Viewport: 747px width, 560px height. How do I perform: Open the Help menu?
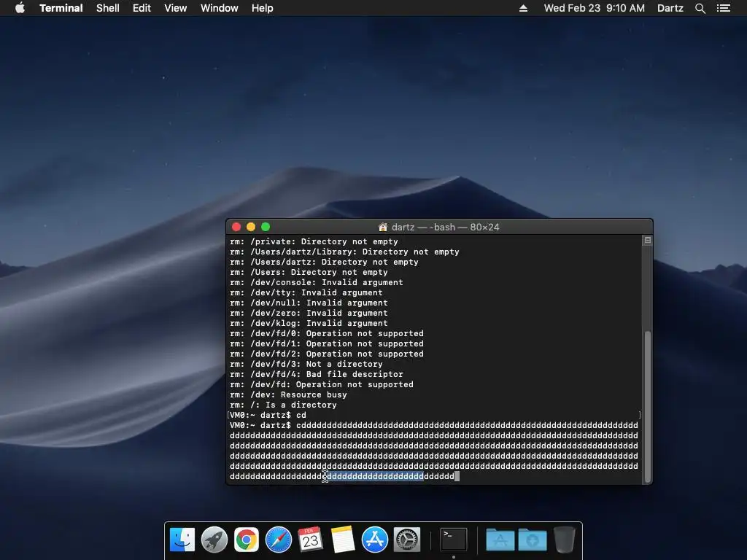pos(263,8)
